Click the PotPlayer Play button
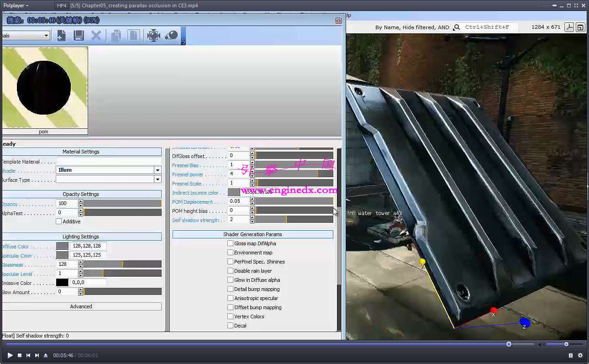The image size is (589, 364). click(10, 355)
